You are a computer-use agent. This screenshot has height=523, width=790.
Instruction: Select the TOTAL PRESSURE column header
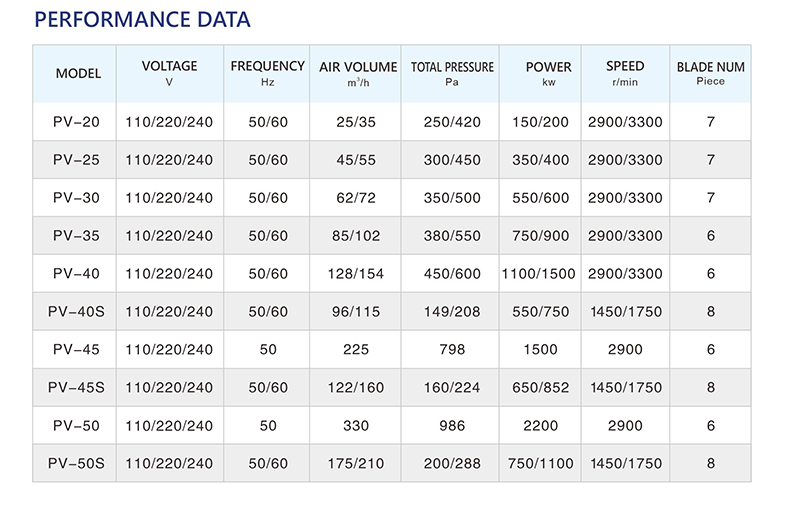click(x=452, y=73)
